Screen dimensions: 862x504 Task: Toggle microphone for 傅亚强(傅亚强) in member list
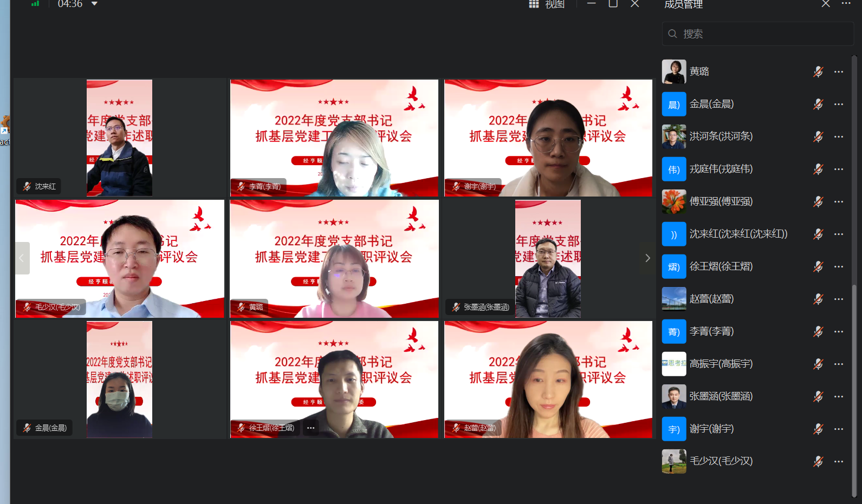coord(818,201)
